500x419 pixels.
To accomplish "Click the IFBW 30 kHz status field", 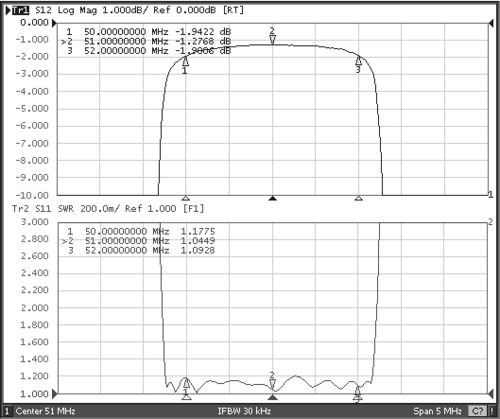I will coord(244,411).
